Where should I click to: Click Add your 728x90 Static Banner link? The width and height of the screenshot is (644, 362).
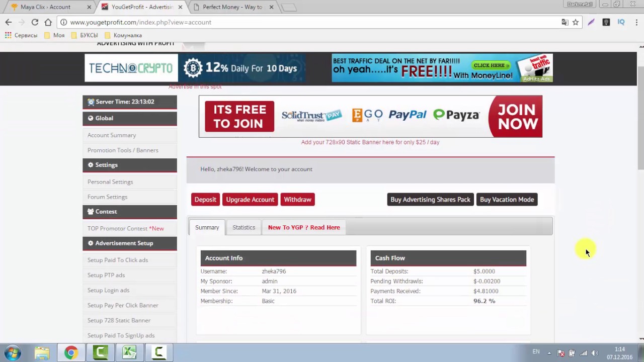coord(370,142)
